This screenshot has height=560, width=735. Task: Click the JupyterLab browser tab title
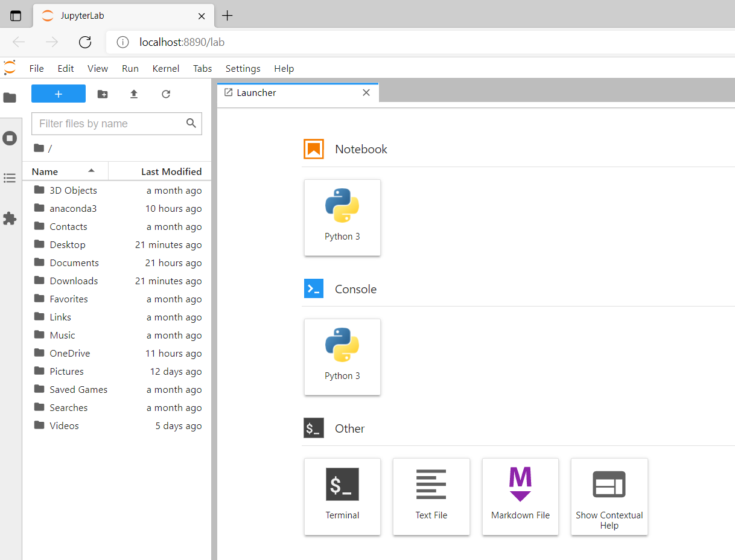pos(82,16)
